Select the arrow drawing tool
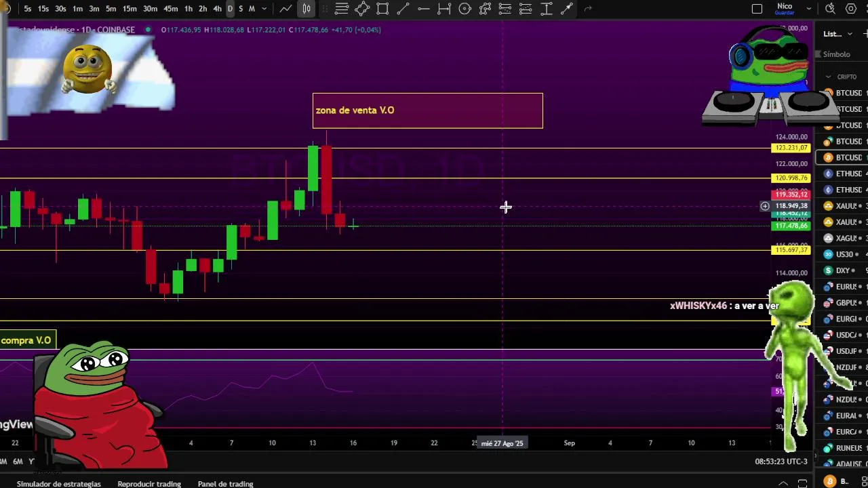The width and height of the screenshot is (868, 488). tap(567, 9)
